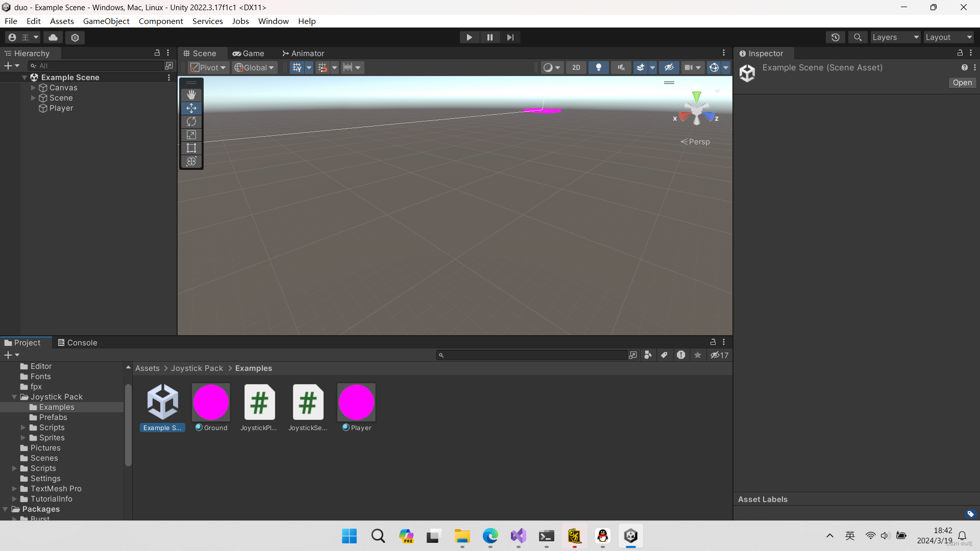Select the Move tool
Image resolution: width=980 pixels, height=551 pixels.
point(191,108)
